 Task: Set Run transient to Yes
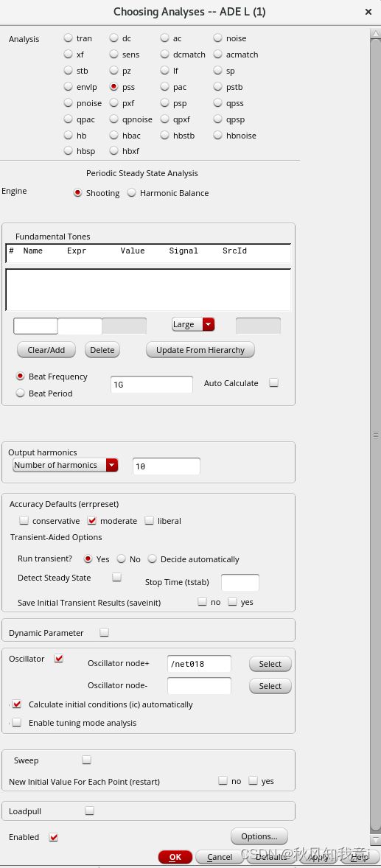[88, 559]
